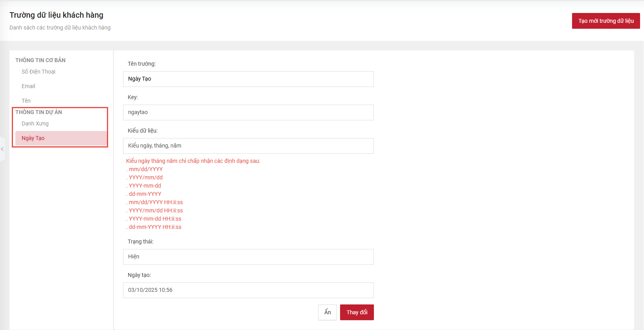Open the 'Danh Xưng' field item
Screen dimensions: 644x330
(x=35, y=124)
